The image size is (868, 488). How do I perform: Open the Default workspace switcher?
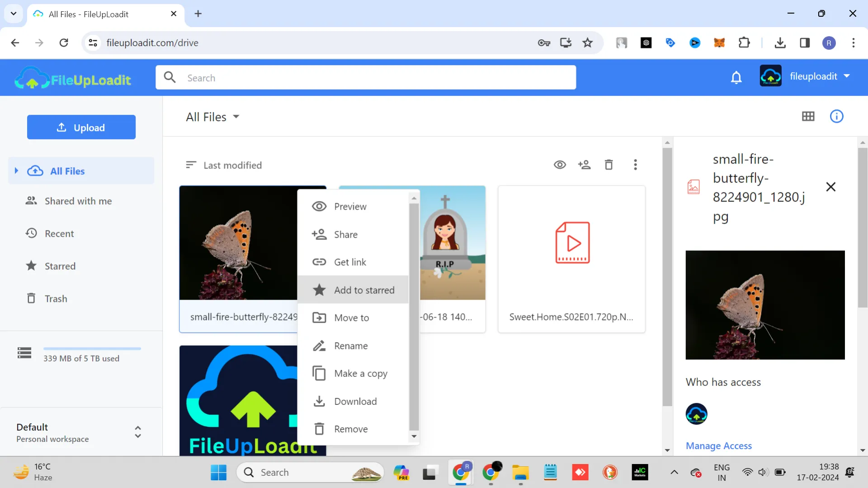(80, 432)
